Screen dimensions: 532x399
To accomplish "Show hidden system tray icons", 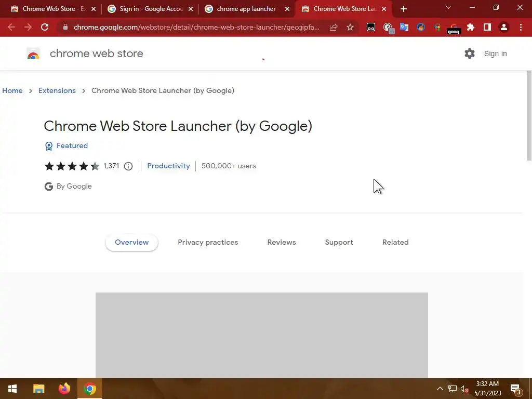I will (440, 389).
